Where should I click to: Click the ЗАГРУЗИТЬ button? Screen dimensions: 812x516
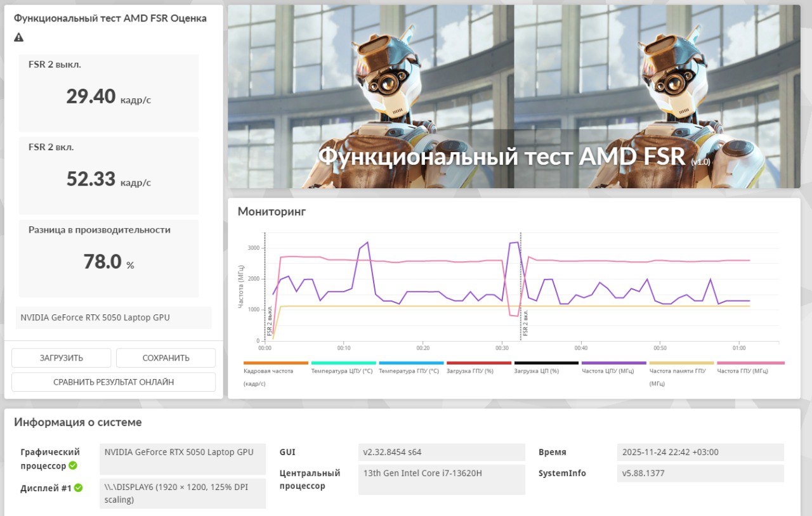click(x=62, y=358)
